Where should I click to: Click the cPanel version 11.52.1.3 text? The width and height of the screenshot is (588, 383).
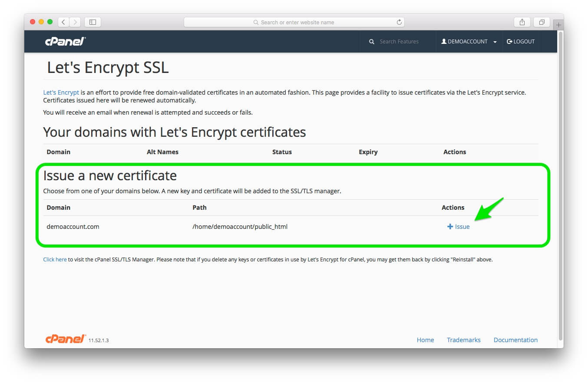click(x=99, y=340)
